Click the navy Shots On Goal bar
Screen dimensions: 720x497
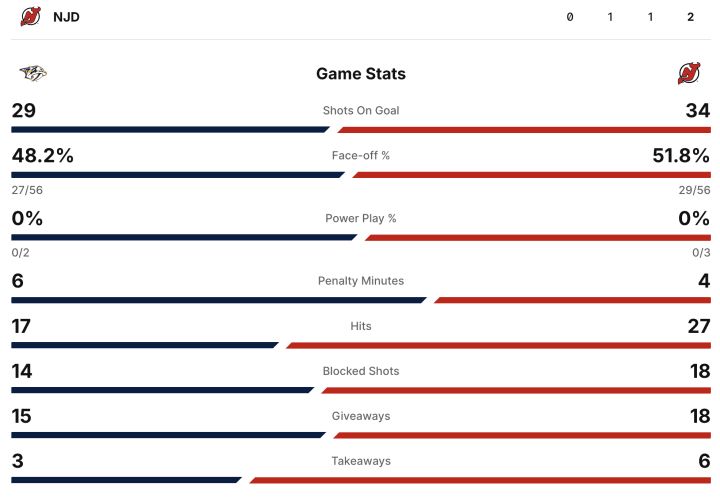click(x=170, y=130)
